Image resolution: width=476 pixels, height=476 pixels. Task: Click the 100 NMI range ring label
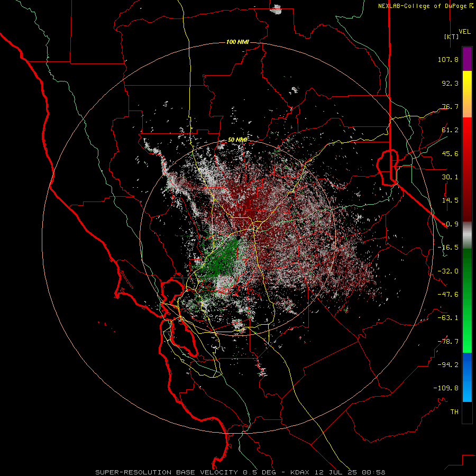pyautogui.click(x=237, y=42)
